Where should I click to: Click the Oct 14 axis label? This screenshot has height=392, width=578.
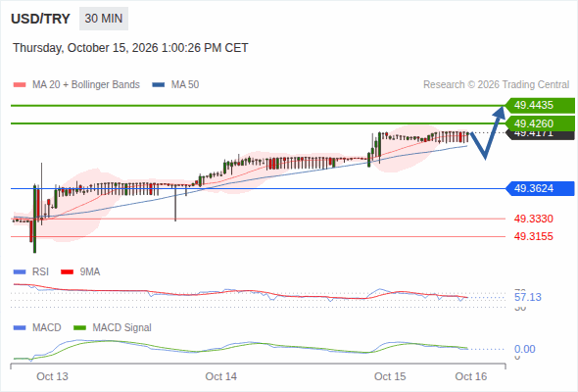(x=221, y=376)
